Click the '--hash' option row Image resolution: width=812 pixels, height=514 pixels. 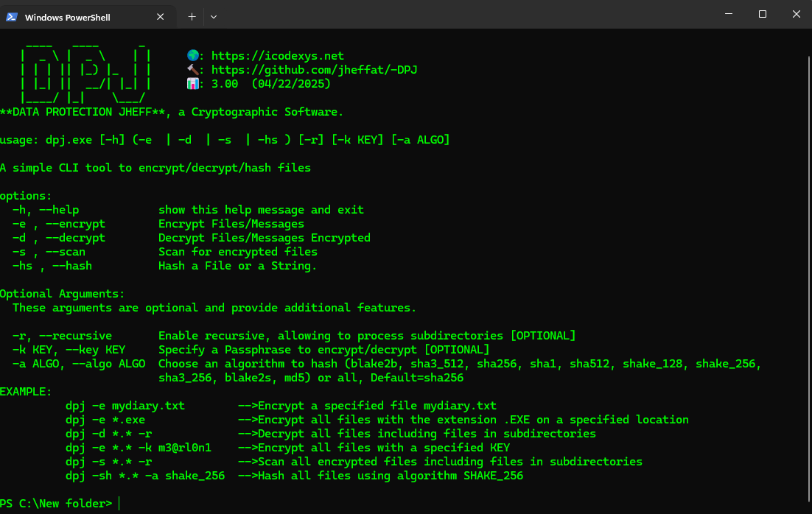[164, 266]
